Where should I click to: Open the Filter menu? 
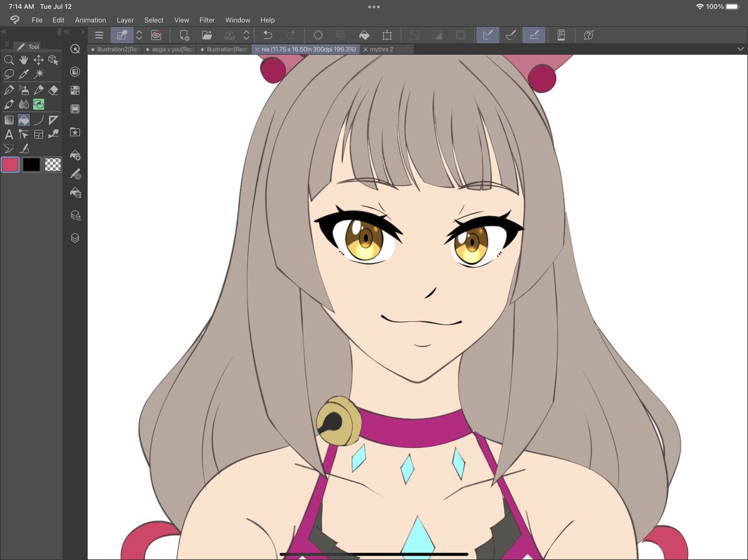[x=207, y=20]
